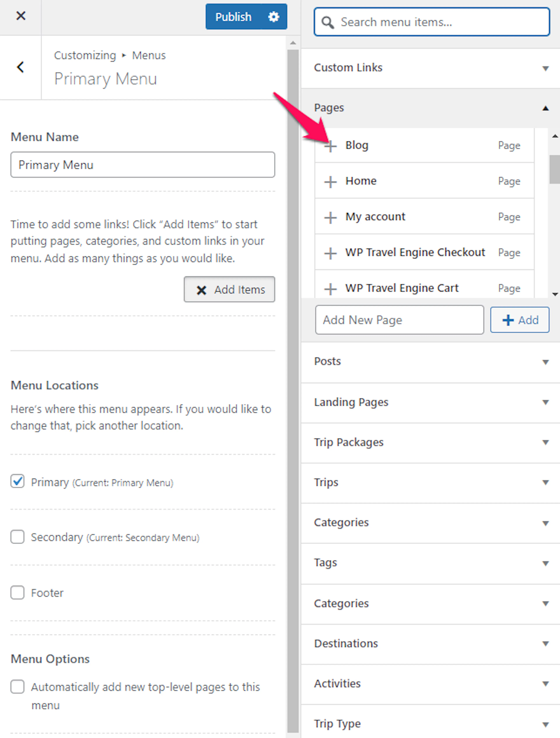Close the customizer with the X icon
Screen dimensions: 560x738
pyautogui.click(x=21, y=16)
